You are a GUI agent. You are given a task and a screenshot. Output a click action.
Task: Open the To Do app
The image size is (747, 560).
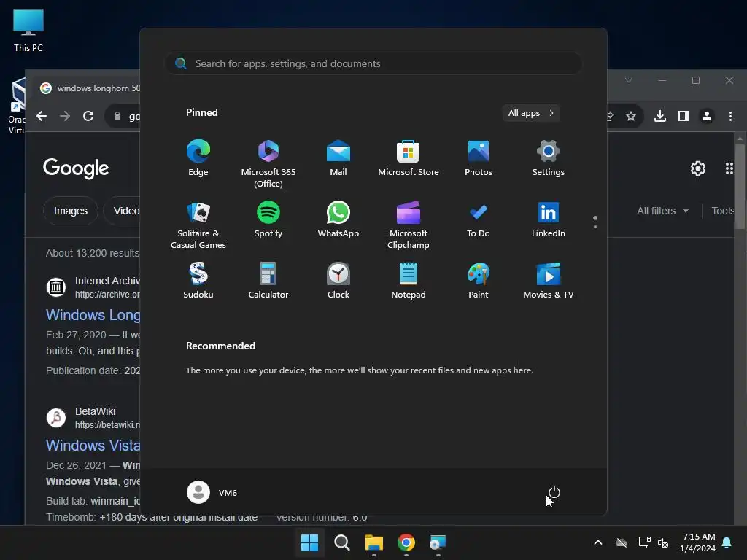click(479, 219)
